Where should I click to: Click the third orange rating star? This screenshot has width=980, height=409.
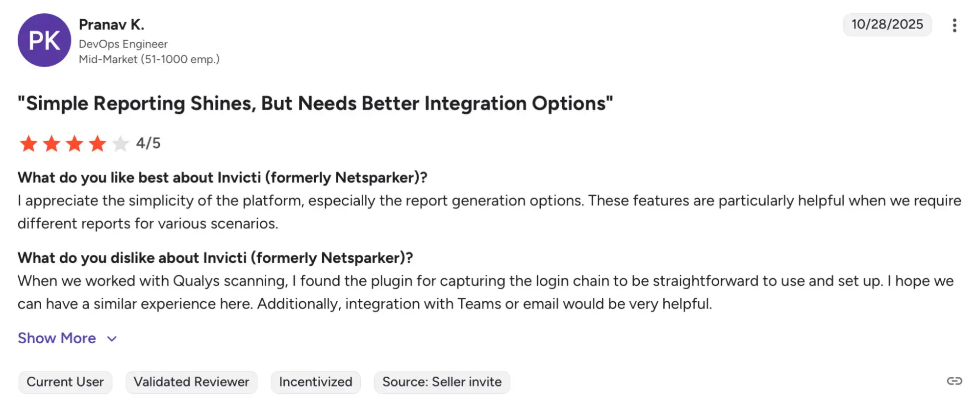pyautogui.click(x=75, y=144)
